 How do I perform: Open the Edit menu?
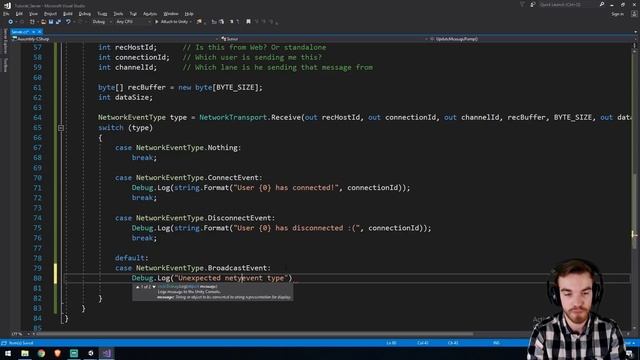19,14
